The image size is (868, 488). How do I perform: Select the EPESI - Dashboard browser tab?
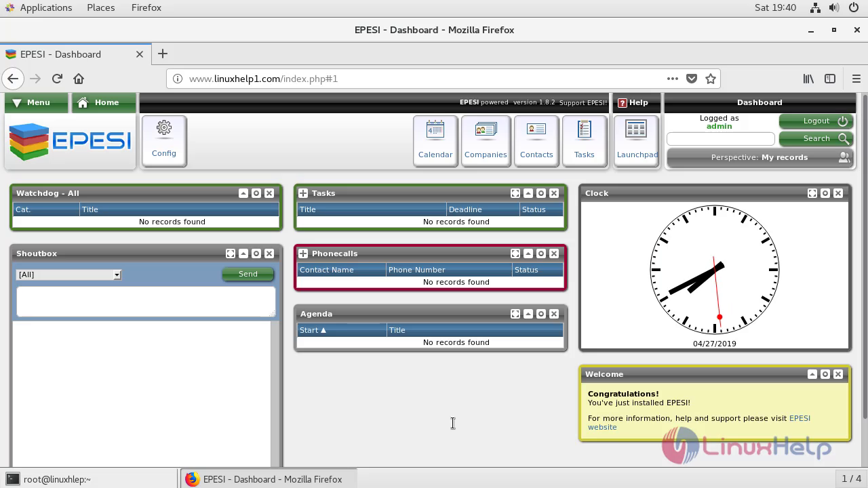75,54
